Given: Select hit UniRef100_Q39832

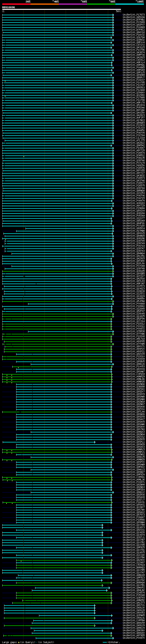Looking at the screenshot, I should [x=134, y=40].
